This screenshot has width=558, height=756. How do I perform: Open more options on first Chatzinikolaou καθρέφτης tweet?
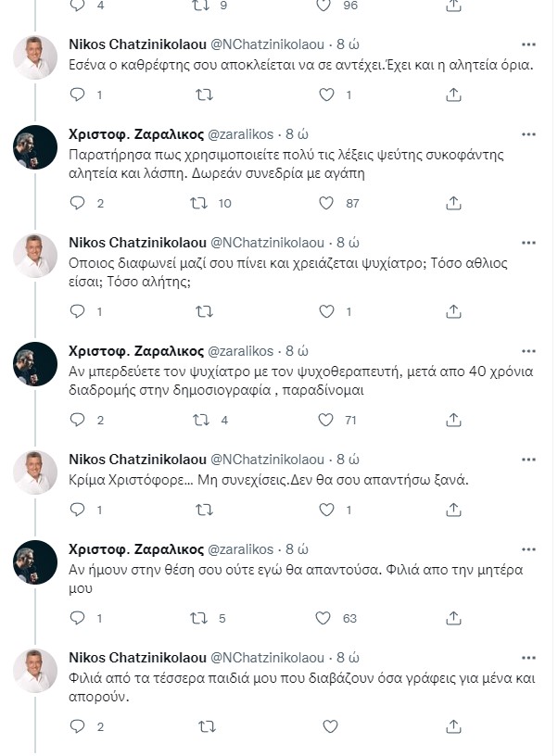(x=528, y=46)
